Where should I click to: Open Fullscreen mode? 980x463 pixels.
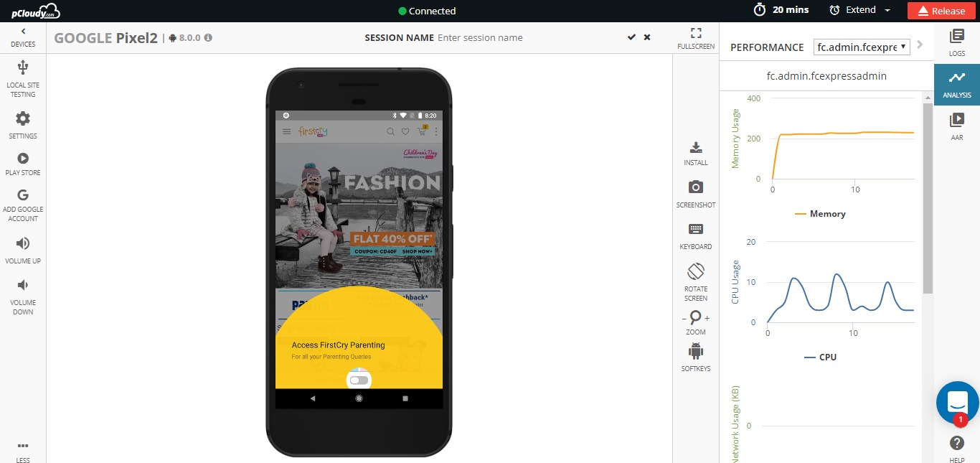(696, 38)
